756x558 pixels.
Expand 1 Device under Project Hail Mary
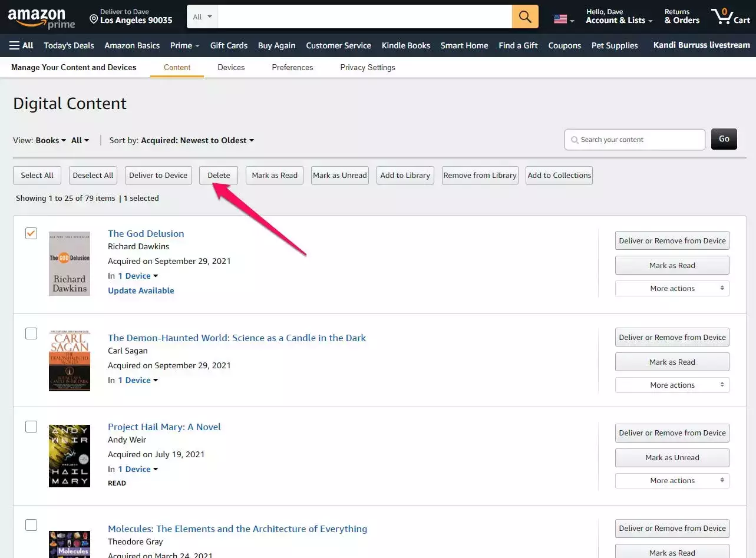pyautogui.click(x=138, y=469)
